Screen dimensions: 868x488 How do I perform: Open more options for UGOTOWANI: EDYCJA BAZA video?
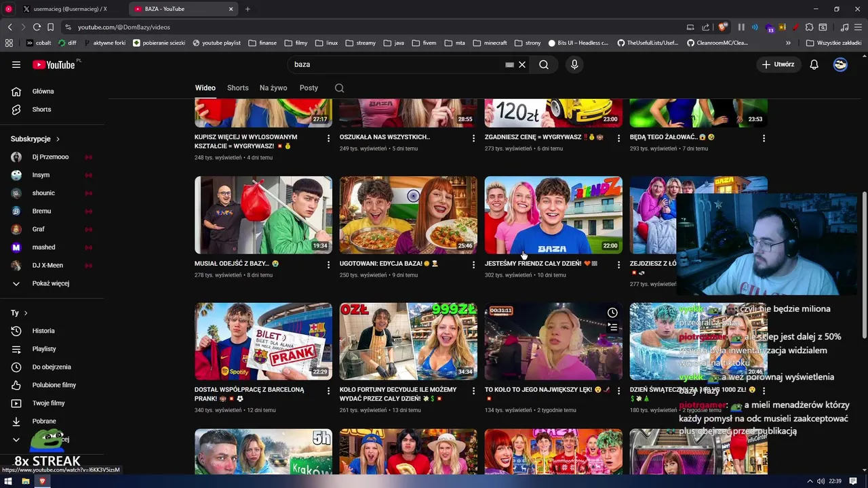(474, 264)
